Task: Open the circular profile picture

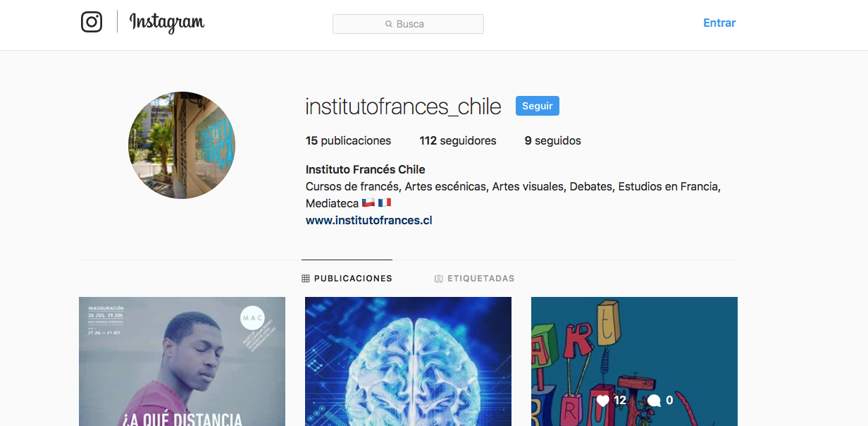Action: point(182,145)
